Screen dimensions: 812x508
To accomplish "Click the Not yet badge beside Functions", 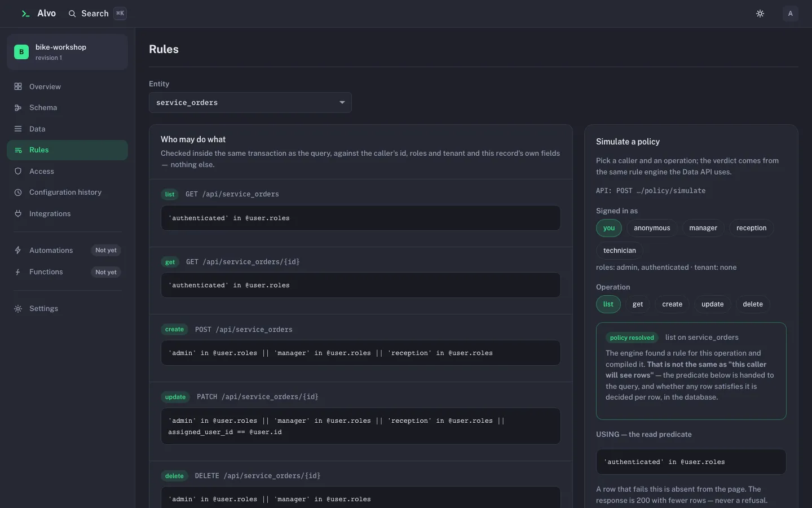I will tap(106, 272).
